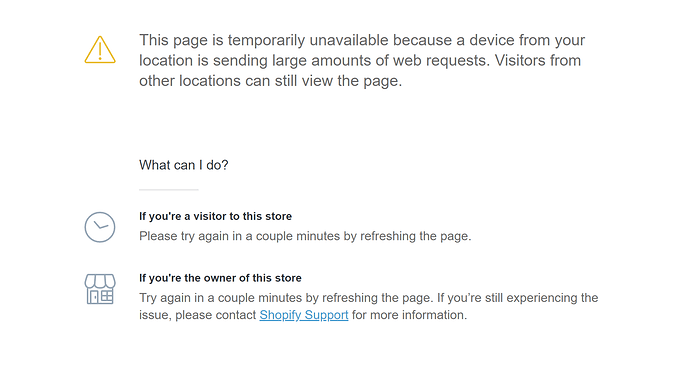
Task: Click the storefront icon beside owner instructions
Action: [100, 289]
